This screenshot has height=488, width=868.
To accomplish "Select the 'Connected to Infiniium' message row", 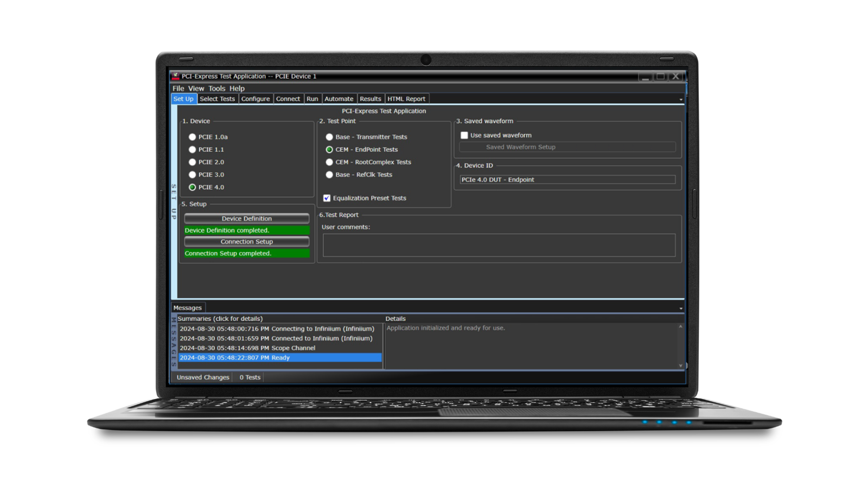I will click(280, 338).
